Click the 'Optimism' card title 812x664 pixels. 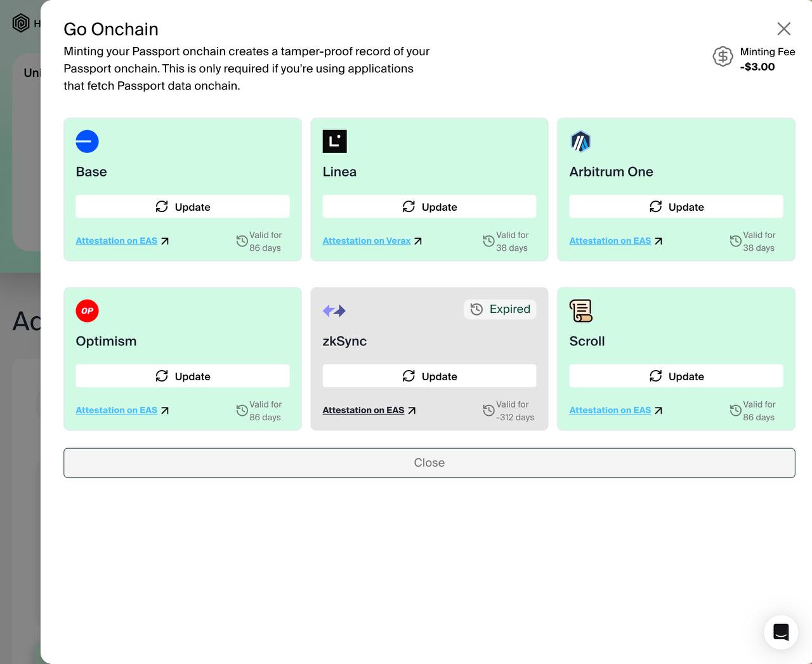(x=106, y=341)
